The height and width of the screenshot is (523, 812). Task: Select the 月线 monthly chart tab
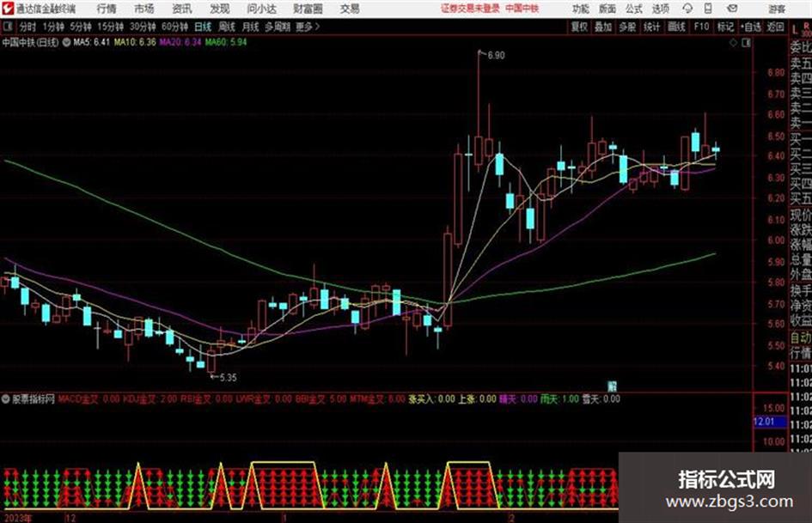point(251,27)
